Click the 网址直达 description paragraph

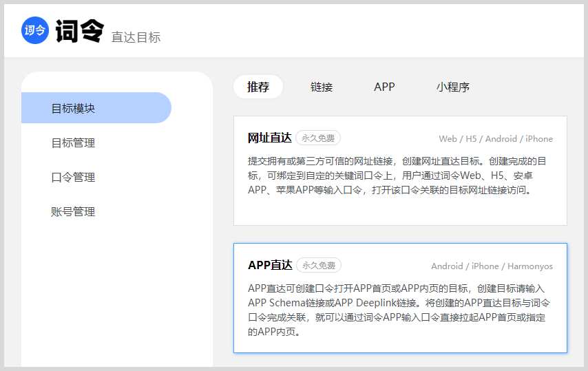coord(397,176)
